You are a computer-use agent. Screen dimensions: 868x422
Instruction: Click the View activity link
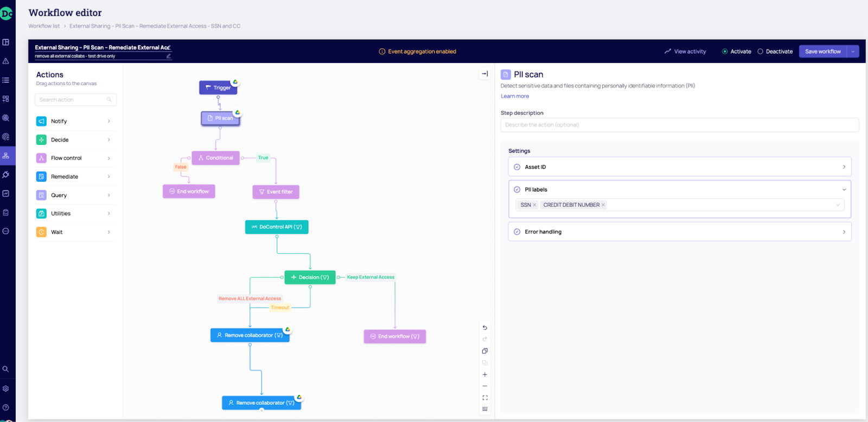(x=685, y=52)
